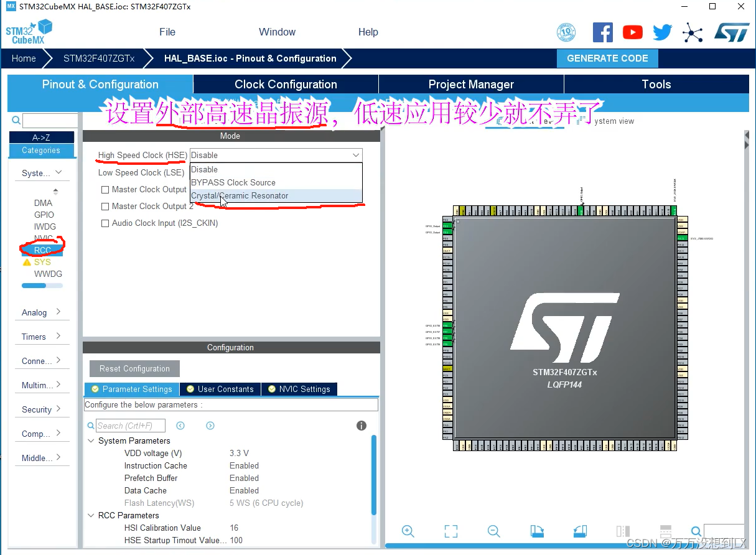Go to STM32F407ZGTx breadcrumb
756x555 pixels.
tap(99, 58)
